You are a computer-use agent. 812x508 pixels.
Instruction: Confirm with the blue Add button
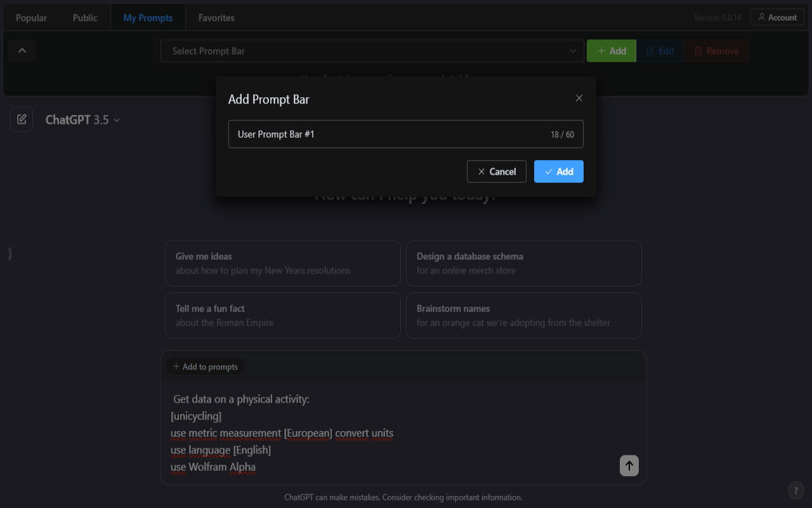point(559,171)
